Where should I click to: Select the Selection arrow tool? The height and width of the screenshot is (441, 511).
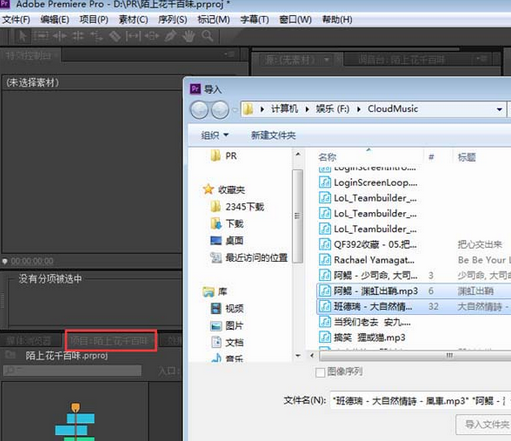coord(22,36)
